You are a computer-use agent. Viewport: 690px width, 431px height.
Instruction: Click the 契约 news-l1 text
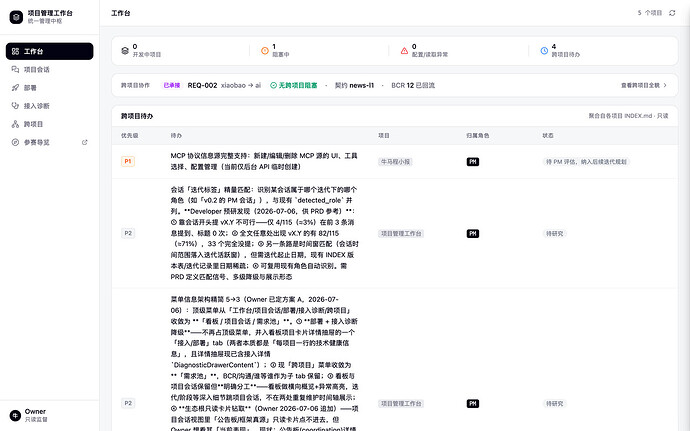[354, 85]
